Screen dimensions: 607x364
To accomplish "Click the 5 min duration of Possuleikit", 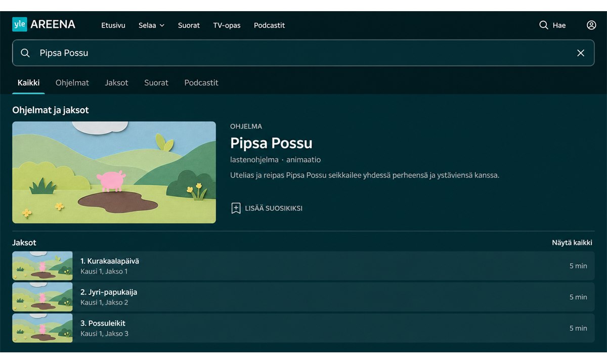I will point(578,328).
